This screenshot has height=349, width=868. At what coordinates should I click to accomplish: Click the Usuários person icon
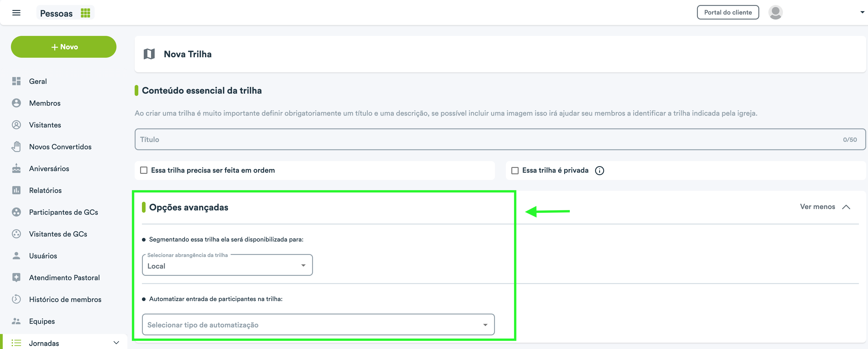(x=16, y=255)
